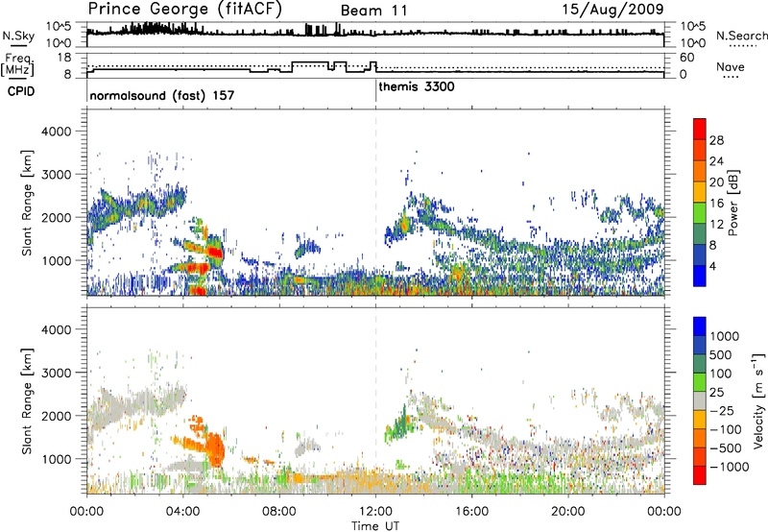Image resolution: width=768 pixels, height=532 pixels.
Task: Click '4000' on power panel range axis
Action: 56,132
